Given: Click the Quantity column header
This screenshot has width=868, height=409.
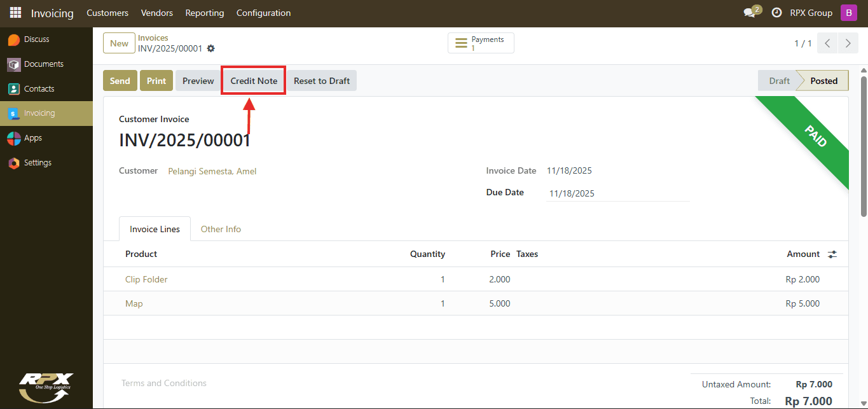Looking at the screenshot, I should [427, 254].
